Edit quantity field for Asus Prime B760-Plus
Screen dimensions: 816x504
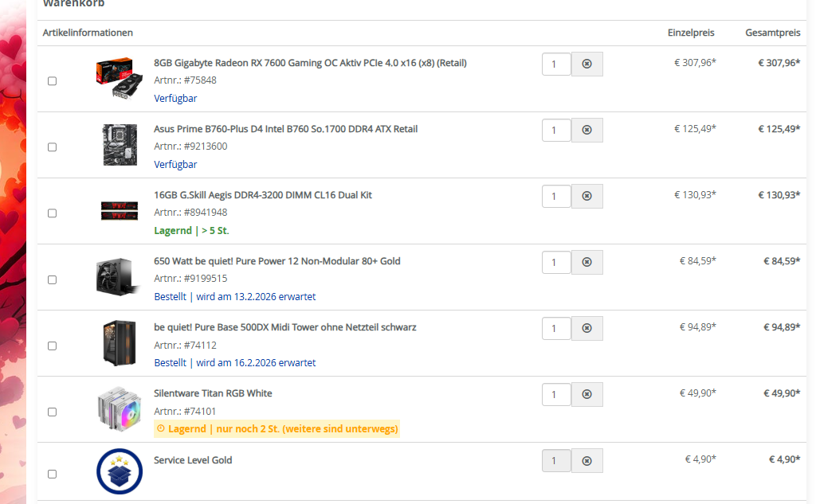pos(556,130)
